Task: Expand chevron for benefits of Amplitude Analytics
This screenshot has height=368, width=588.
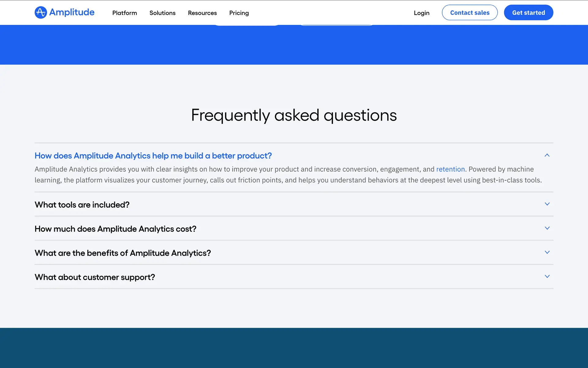Action: pos(547,252)
